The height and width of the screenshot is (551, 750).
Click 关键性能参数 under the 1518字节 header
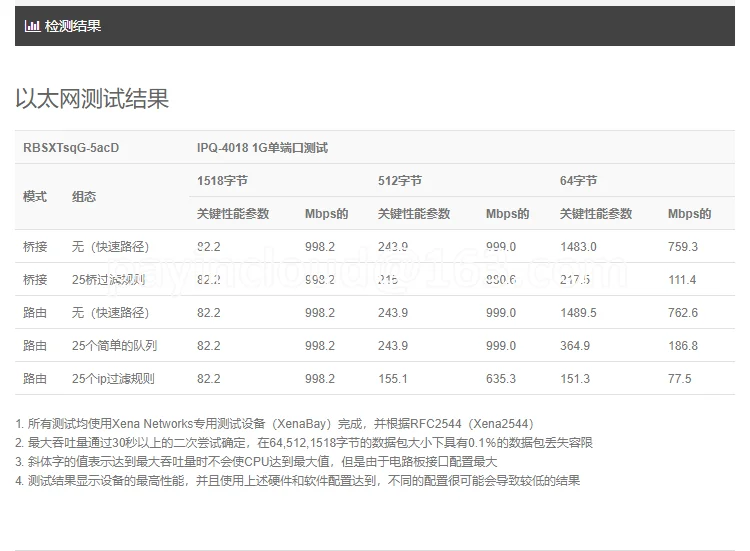point(233,214)
